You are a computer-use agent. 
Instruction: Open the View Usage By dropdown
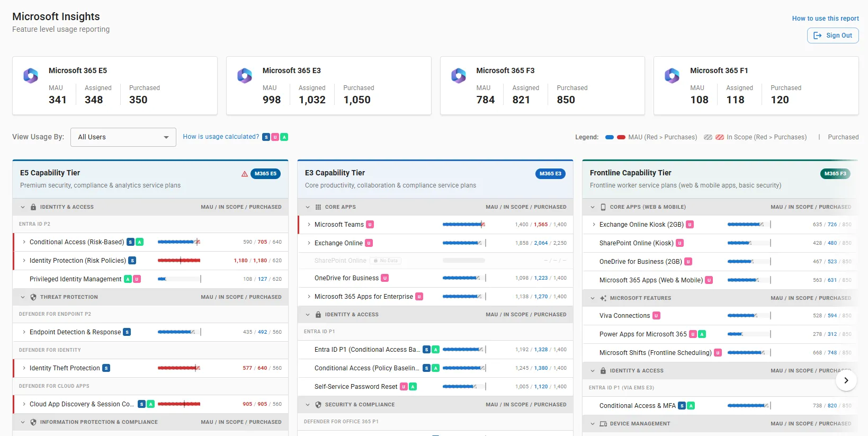coord(123,137)
